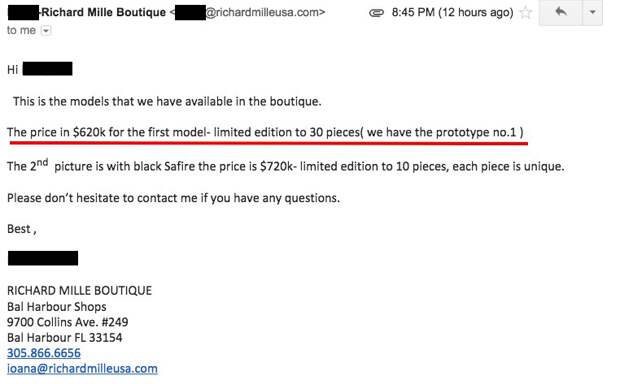This screenshot has height=384, width=620.
Task: Click the sentence mentioning black Safire $720k
Action: pyautogui.click(x=285, y=166)
